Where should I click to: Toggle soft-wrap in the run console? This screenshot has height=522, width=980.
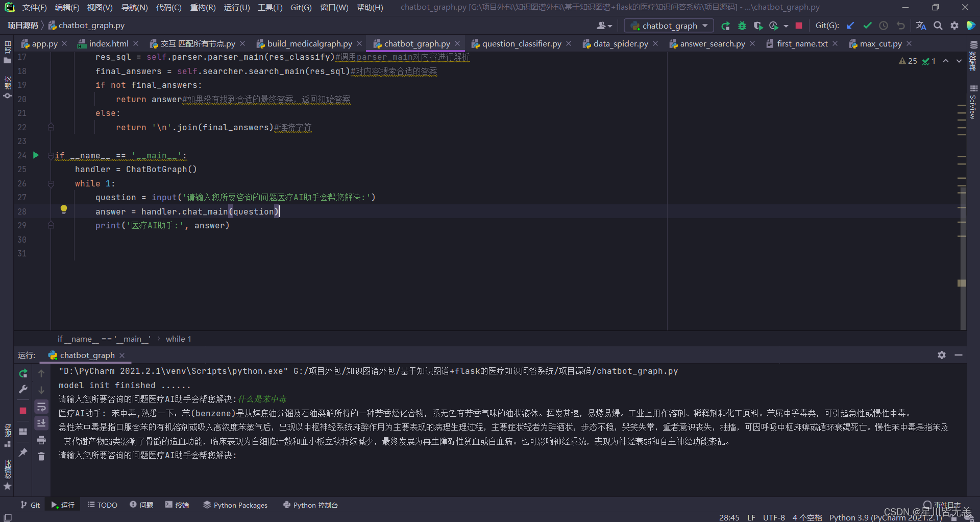(x=41, y=407)
